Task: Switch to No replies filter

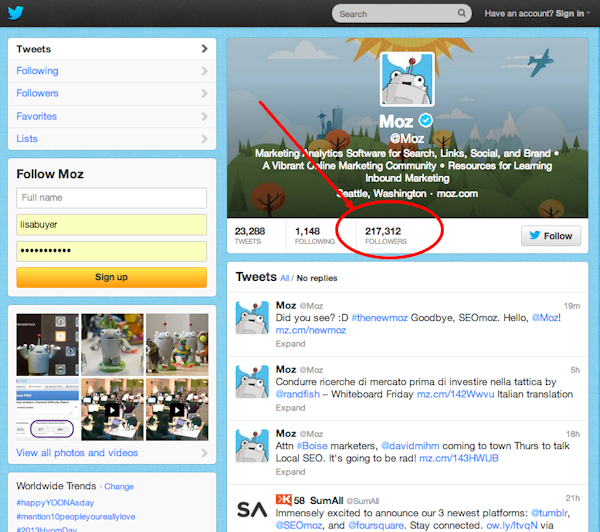Action: coord(317,278)
